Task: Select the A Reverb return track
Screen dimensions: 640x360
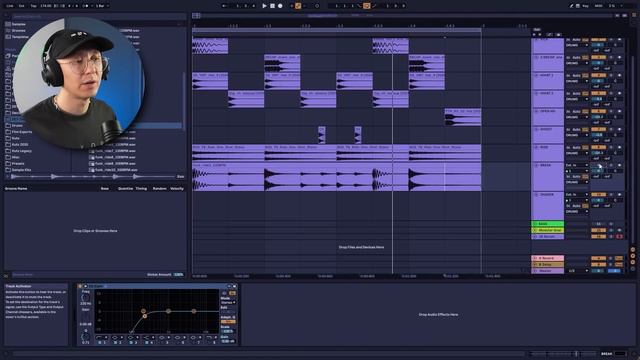Action: click(x=548, y=258)
